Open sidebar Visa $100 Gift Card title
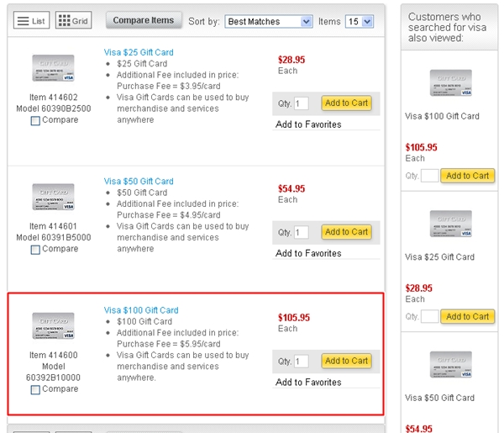The width and height of the screenshot is (504, 433). [x=442, y=116]
